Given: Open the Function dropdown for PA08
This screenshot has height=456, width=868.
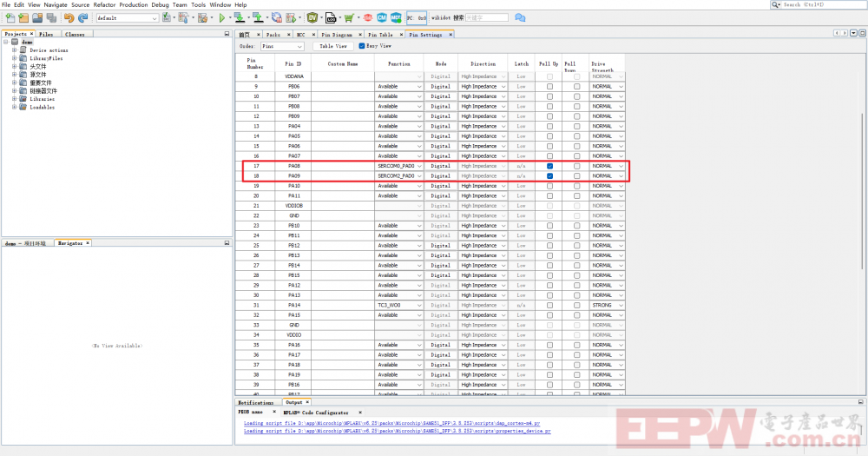Looking at the screenshot, I should [399, 166].
